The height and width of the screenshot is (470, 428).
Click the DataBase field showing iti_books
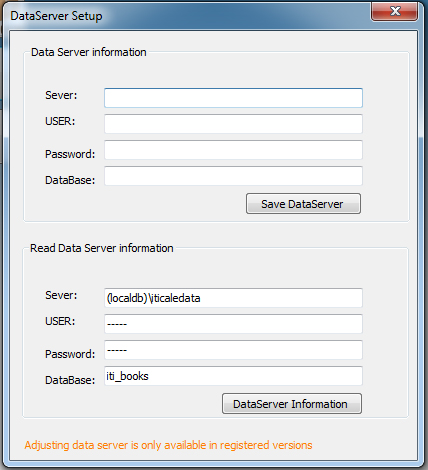pyautogui.click(x=233, y=376)
